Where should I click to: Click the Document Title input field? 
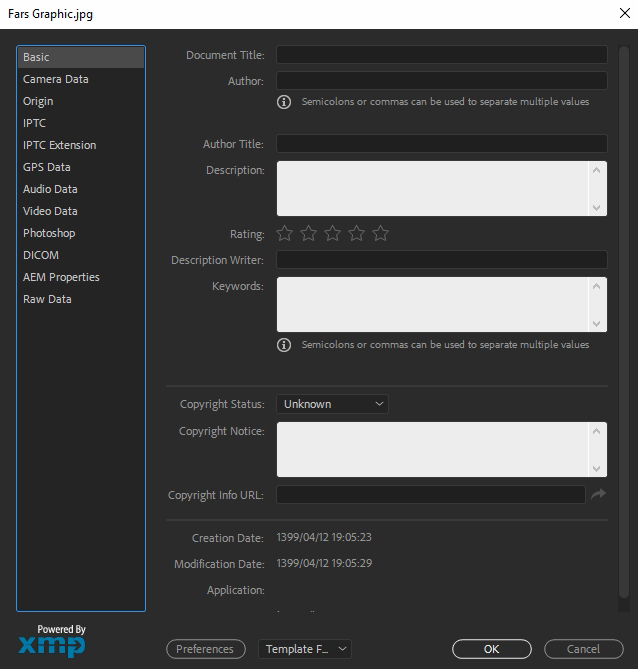(x=441, y=55)
